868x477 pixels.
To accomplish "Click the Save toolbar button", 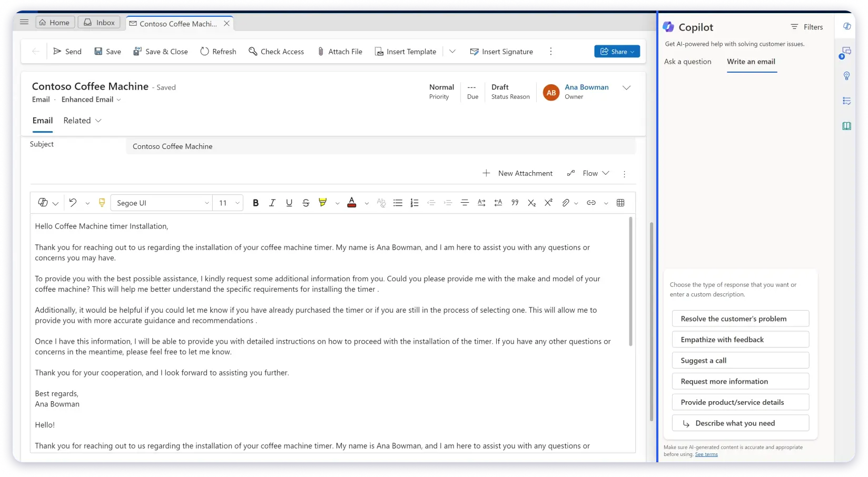I will point(107,52).
